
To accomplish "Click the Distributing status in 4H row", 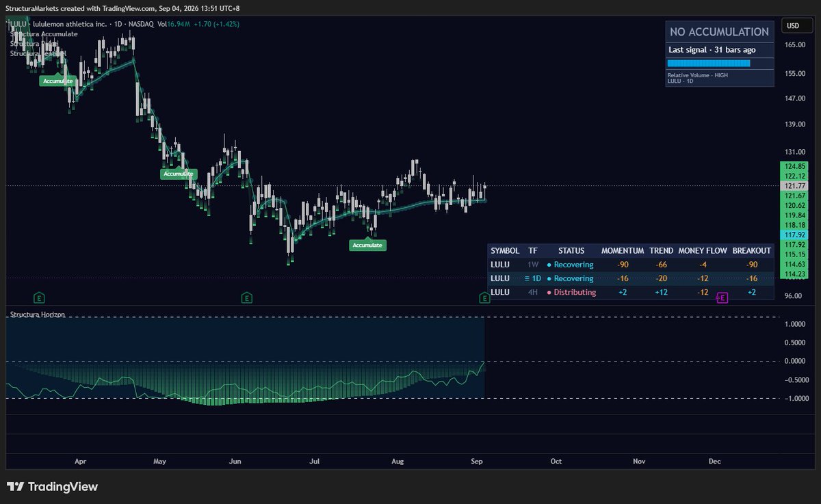I will (571, 292).
